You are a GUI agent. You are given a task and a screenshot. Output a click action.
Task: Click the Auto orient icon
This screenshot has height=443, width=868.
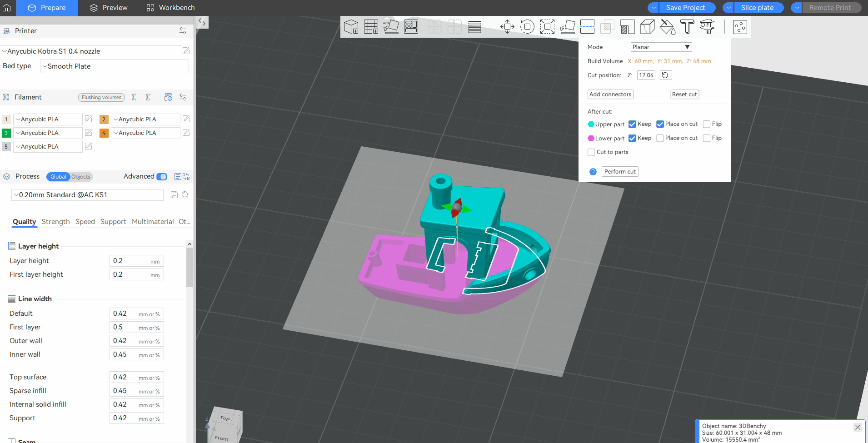click(x=391, y=27)
